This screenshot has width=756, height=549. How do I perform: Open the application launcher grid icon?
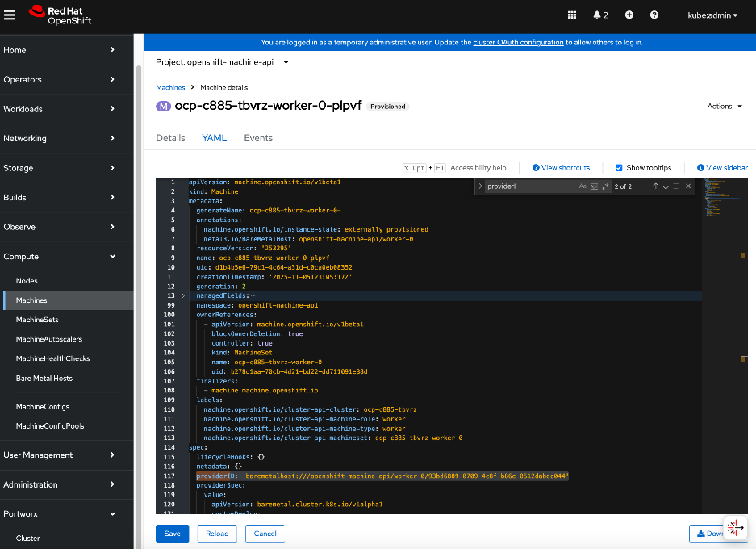click(x=570, y=15)
